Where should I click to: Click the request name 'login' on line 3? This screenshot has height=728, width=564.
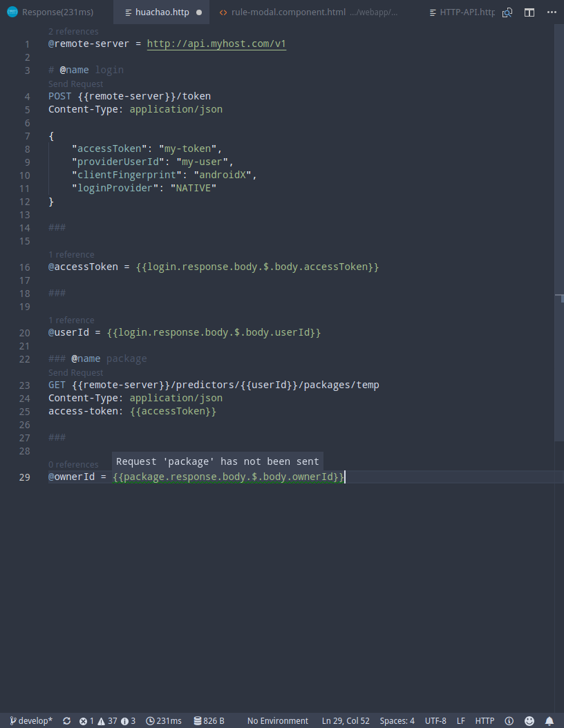[109, 70]
